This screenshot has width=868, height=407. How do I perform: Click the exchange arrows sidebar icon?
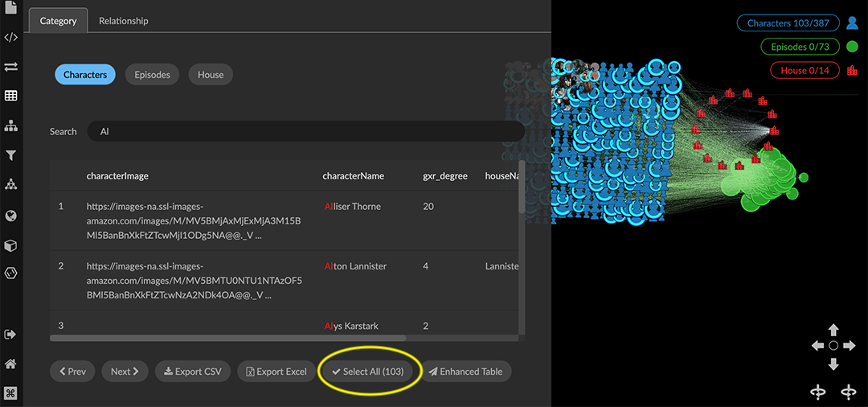[10, 67]
